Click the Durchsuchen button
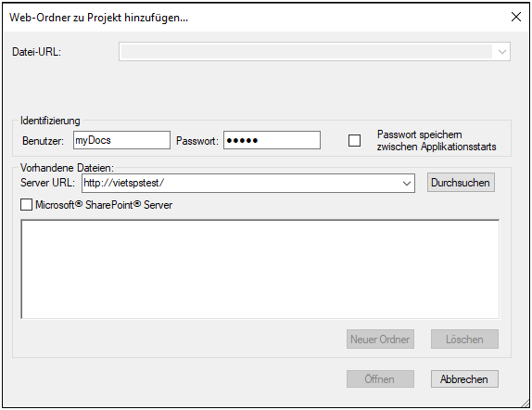The width and height of the screenshot is (532, 410). point(461,183)
